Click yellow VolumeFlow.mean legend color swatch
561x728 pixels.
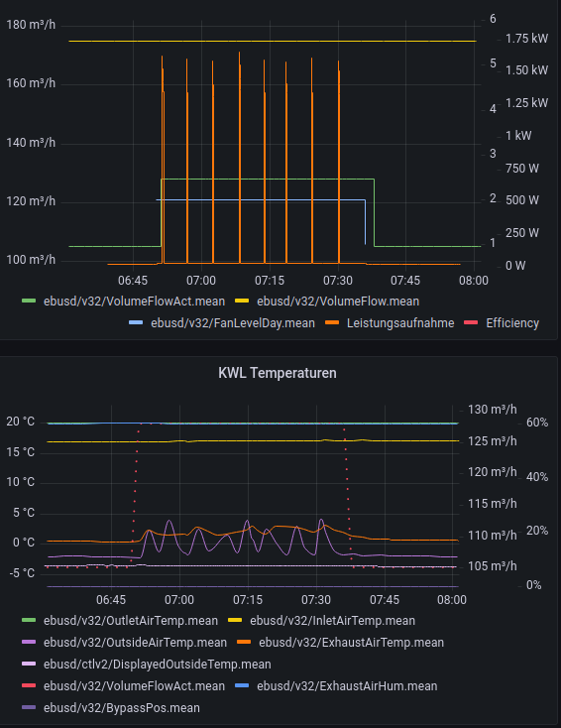point(242,302)
